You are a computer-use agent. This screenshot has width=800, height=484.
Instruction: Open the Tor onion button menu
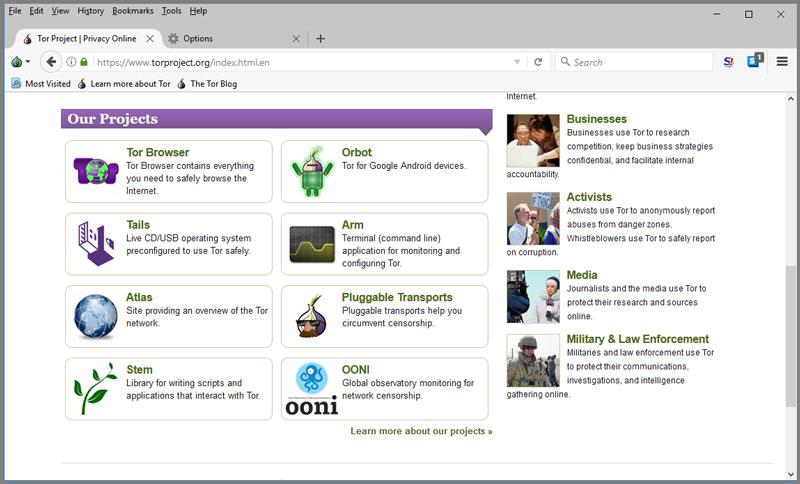coord(20,62)
